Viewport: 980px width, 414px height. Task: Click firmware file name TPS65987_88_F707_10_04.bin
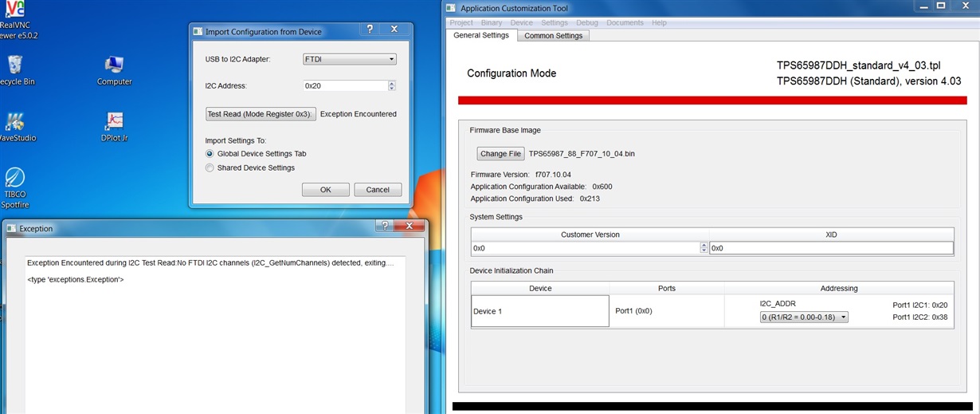coord(582,154)
